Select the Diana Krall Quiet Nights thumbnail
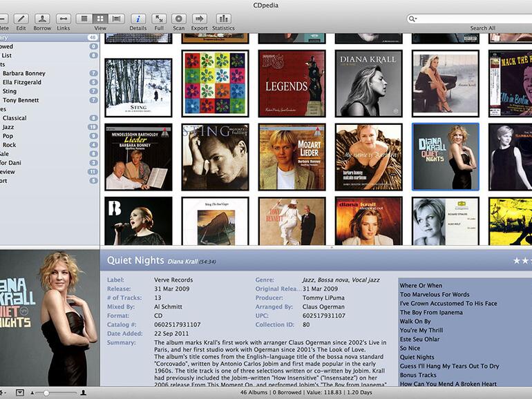The height and width of the screenshot is (399, 532). [446, 157]
